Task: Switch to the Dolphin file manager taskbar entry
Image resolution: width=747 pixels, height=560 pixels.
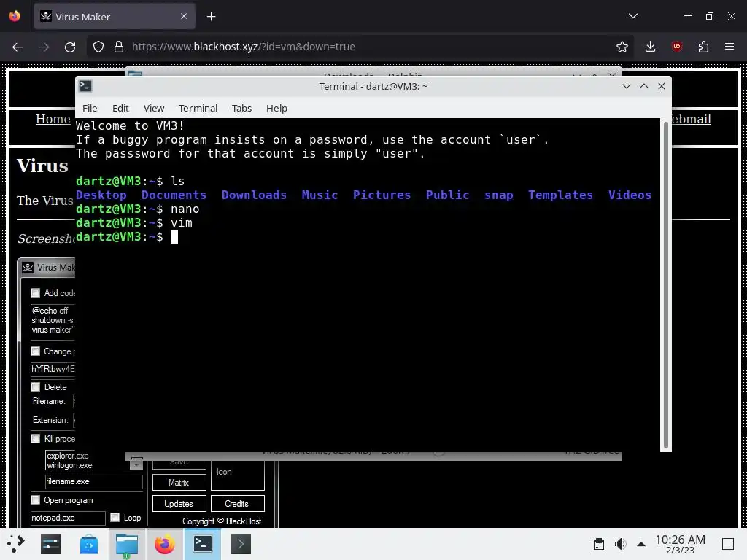Action: [127, 544]
